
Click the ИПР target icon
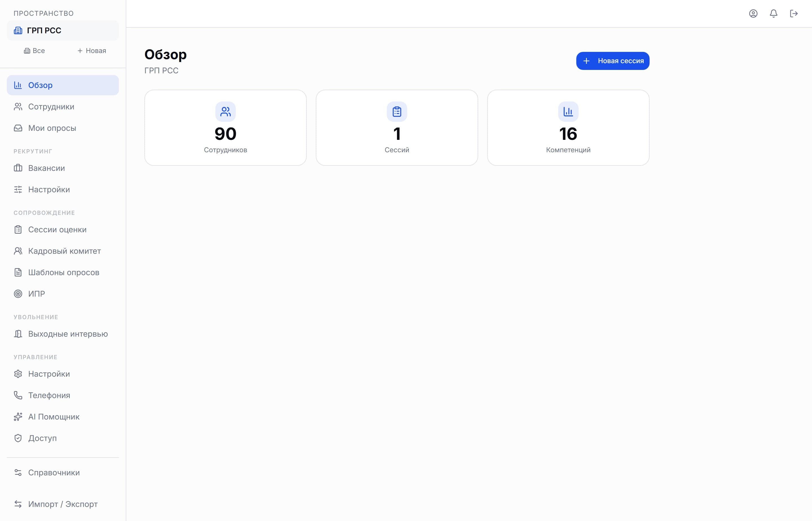[x=18, y=294]
